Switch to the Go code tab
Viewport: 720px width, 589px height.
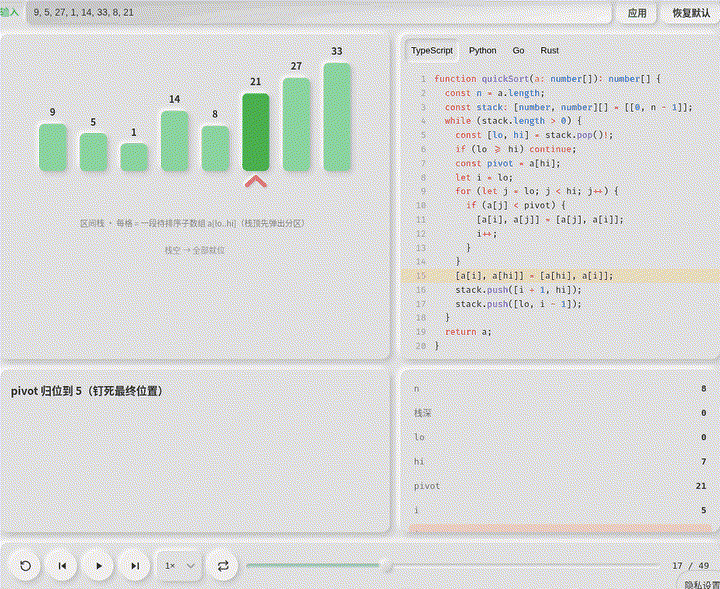[518, 50]
